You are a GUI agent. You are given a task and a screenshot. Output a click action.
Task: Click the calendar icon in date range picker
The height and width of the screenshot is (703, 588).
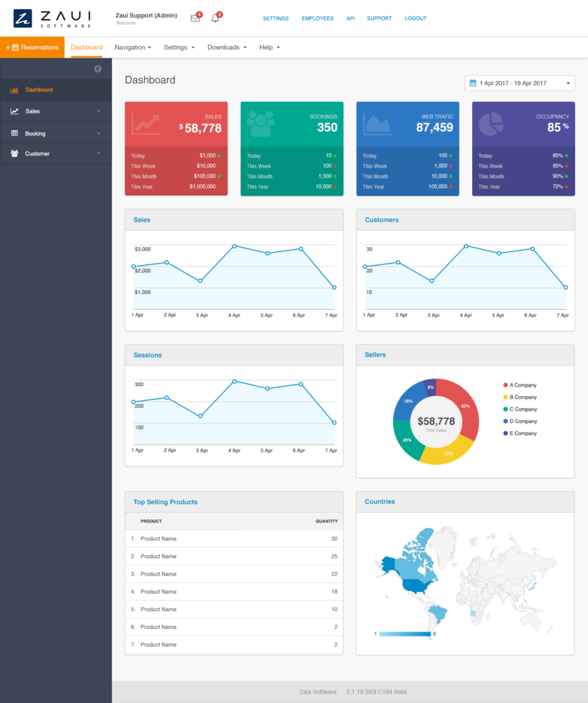point(472,82)
